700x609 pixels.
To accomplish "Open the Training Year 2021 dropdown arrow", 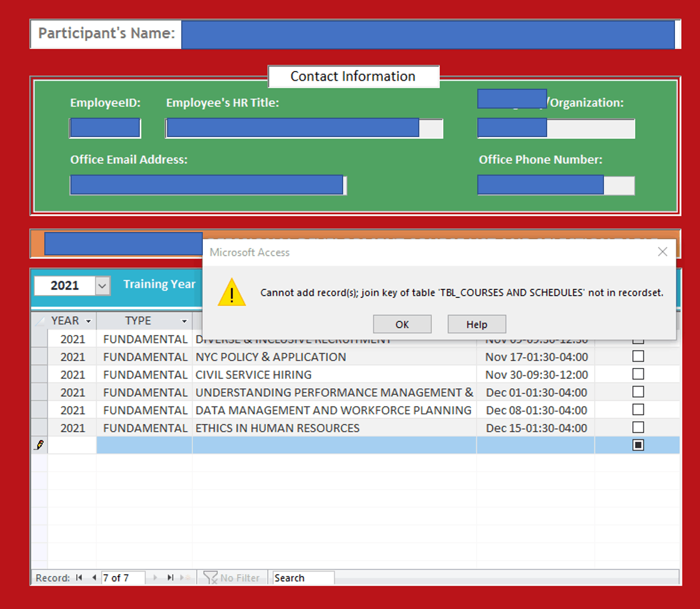I will (x=102, y=285).
